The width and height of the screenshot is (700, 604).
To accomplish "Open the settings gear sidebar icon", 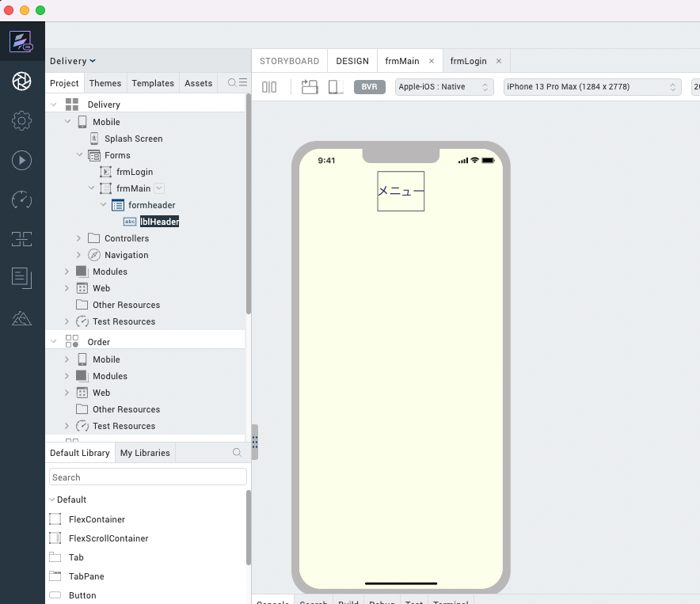I will [x=21, y=120].
